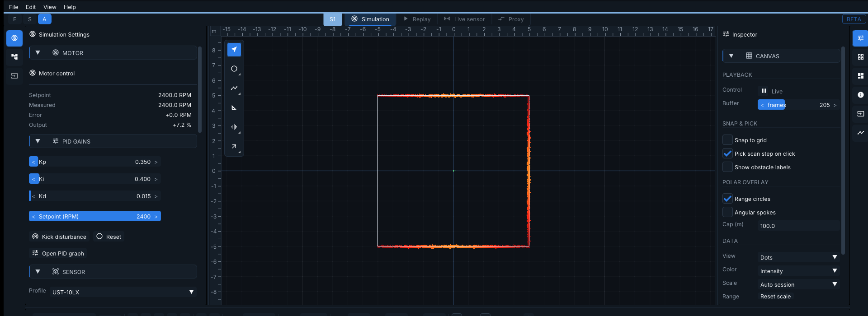Select the S mode tab
The height and width of the screenshot is (316, 868).
30,19
